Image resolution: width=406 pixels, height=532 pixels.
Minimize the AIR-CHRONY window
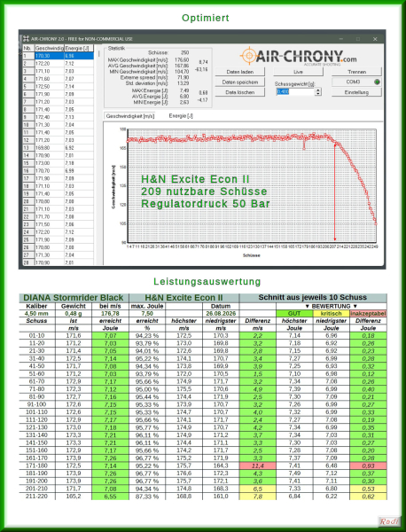(x=341, y=39)
